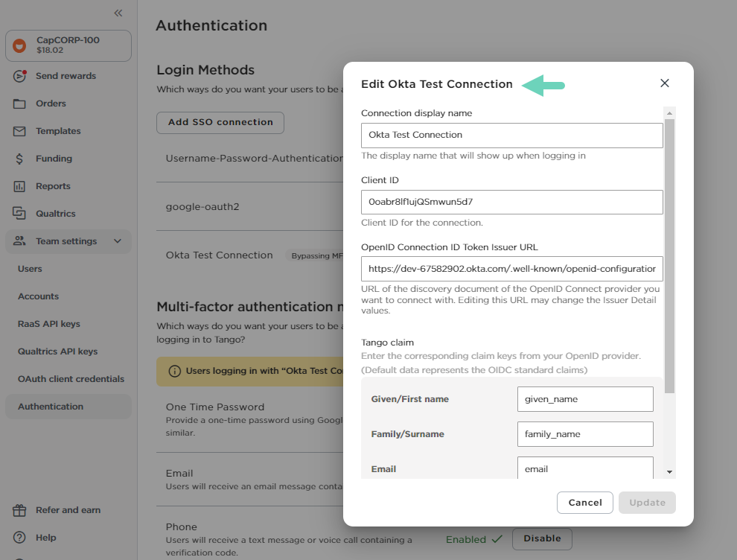Close the Edit Okta dialog
This screenshot has width=737, height=560.
(x=665, y=83)
